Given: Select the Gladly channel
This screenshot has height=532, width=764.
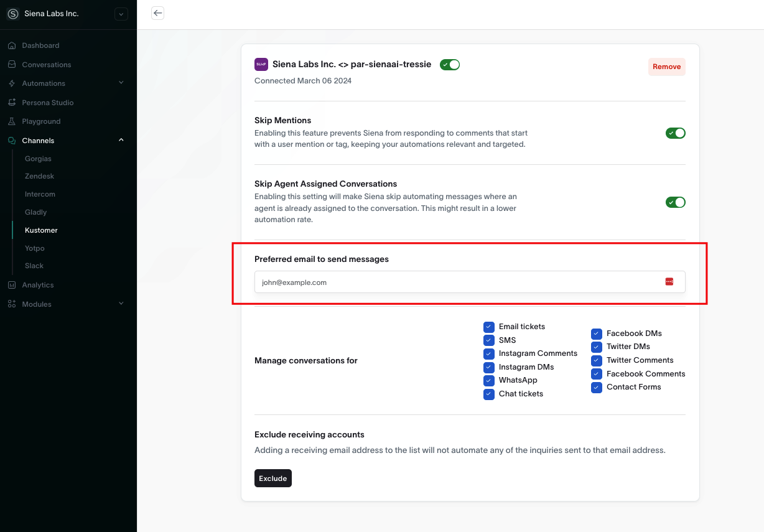Looking at the screenshot, I should click(36, 212).
